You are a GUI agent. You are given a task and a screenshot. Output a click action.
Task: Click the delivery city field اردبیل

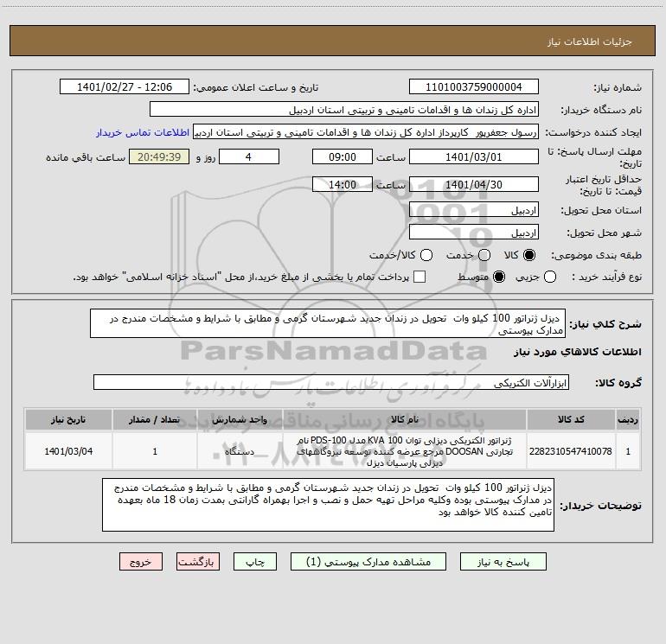(x=474, y=233)
